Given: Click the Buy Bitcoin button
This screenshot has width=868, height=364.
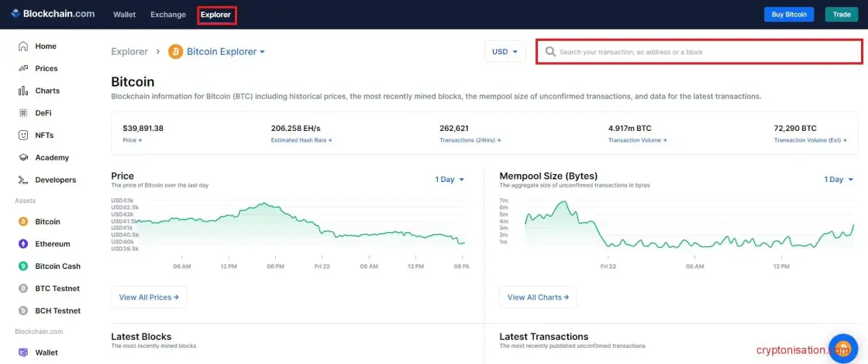Looking at the screenshot, I should (x=789, y=15).
